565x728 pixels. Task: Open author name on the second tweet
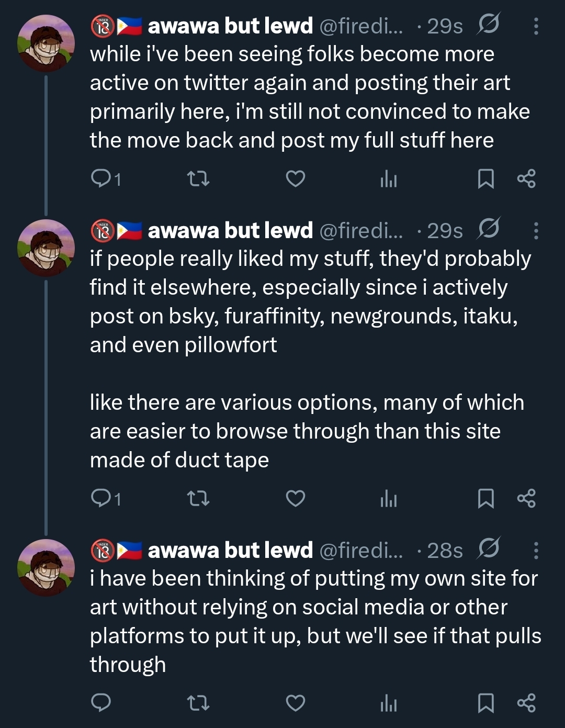(x=230, y=230)
